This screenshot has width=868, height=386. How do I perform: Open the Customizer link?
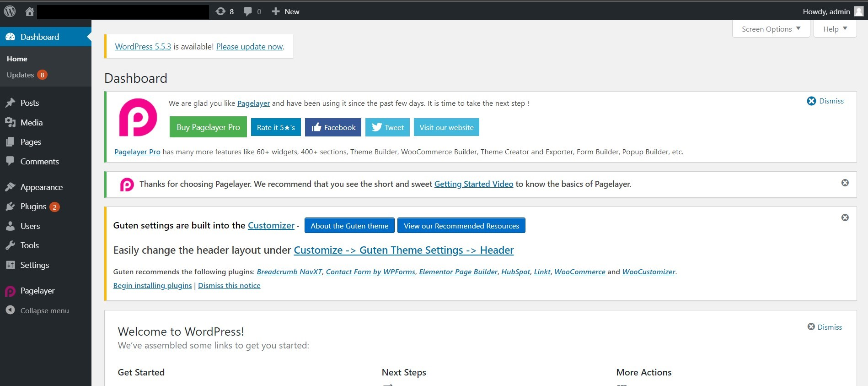tap(271, 225)
